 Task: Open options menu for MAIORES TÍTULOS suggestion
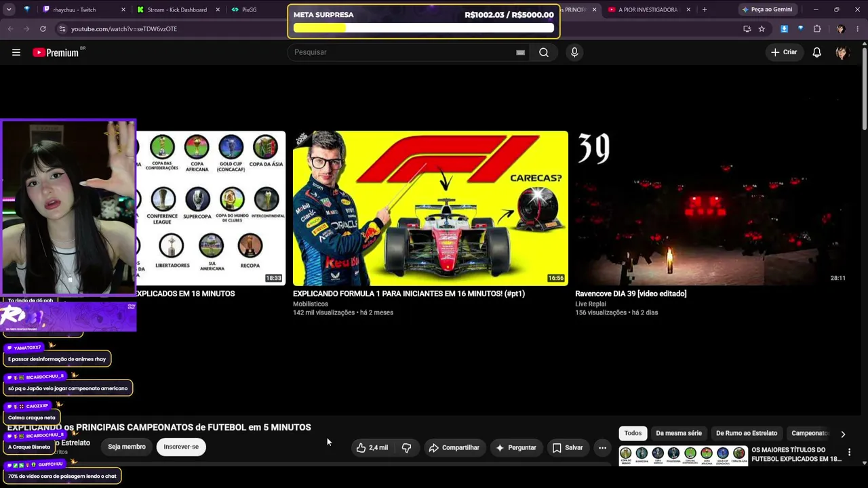coord(849,452)
